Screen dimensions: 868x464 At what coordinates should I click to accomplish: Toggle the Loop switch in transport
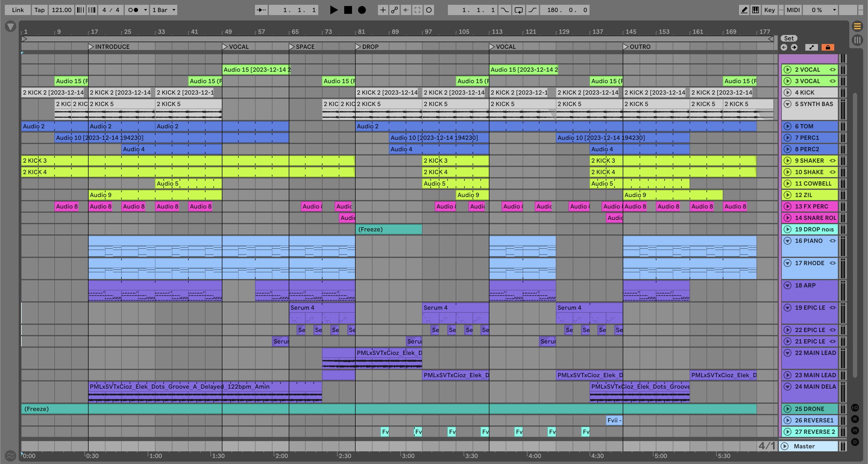tap(519, 10)
